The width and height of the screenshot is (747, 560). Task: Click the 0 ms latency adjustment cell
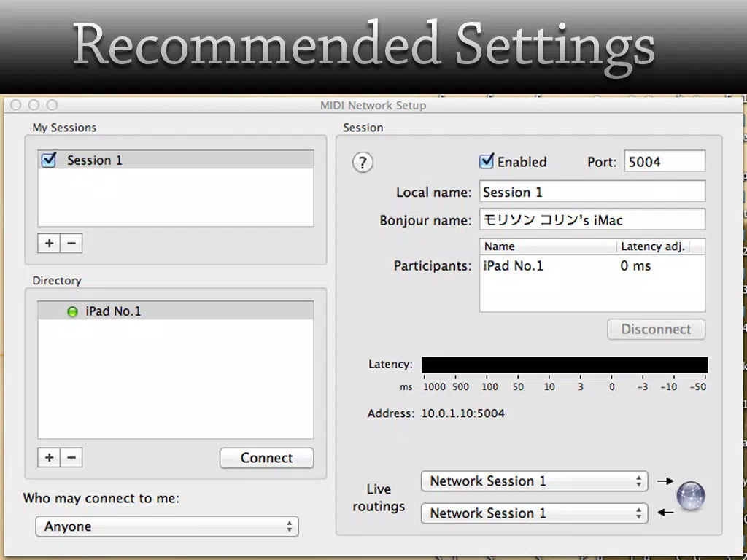tap(635, 265)
